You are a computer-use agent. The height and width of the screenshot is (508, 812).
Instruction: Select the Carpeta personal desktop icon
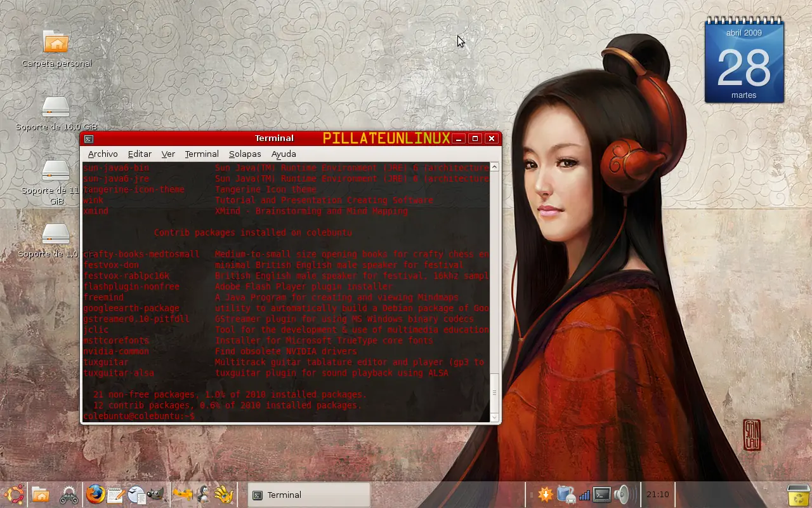click(x=56, y=49)
